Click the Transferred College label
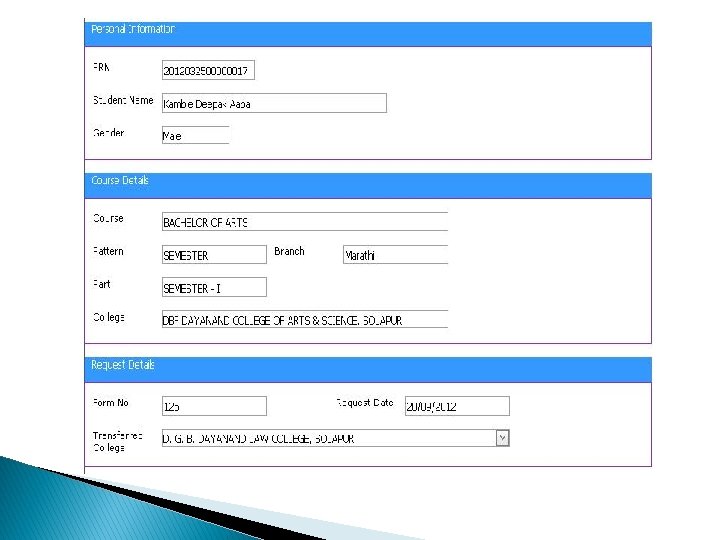Image resolution: width=720 pixels, height=540 pixels. click(x=118, y=441)
